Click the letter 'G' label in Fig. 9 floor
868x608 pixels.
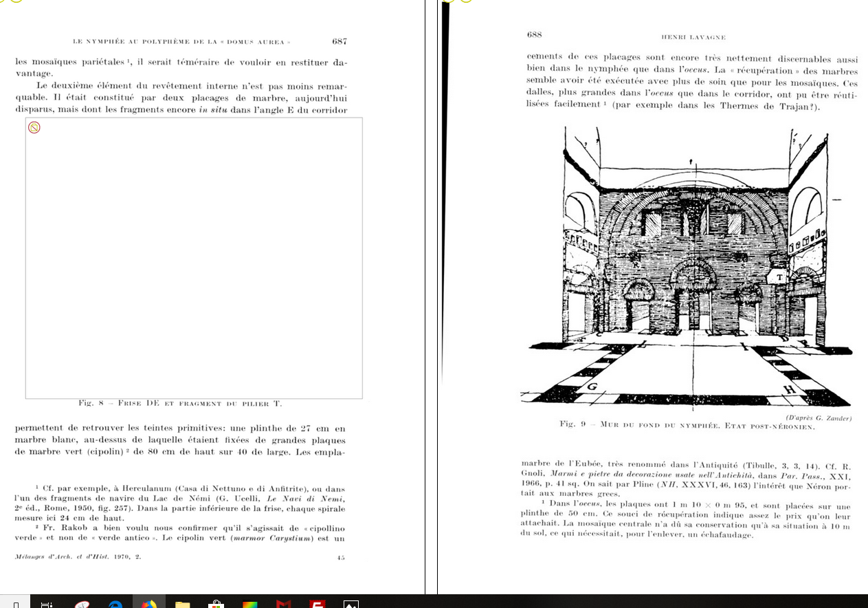pos(592,386)
